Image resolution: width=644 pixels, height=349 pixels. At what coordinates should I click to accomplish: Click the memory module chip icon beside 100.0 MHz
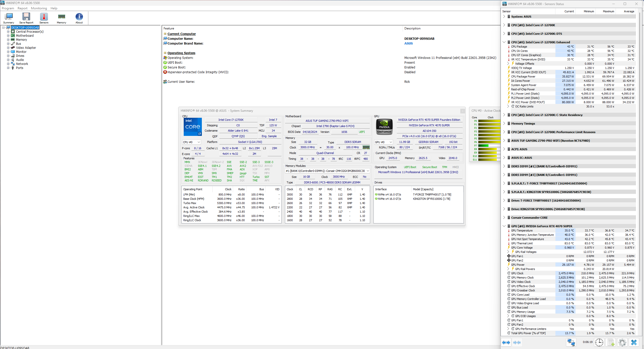(x=366, y=147)
